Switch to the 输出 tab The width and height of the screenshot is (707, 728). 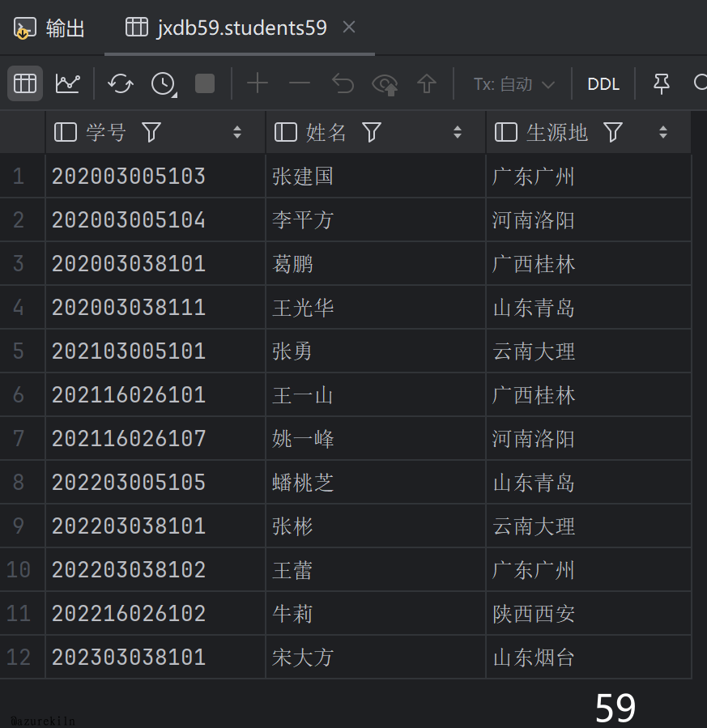pyautogui.click(x=50, y=28)
